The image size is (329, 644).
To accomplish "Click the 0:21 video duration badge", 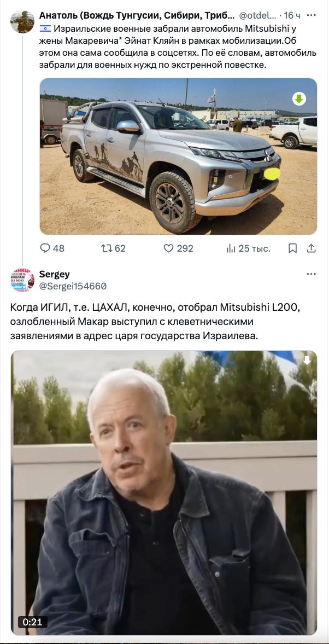I will pos(33,622).
